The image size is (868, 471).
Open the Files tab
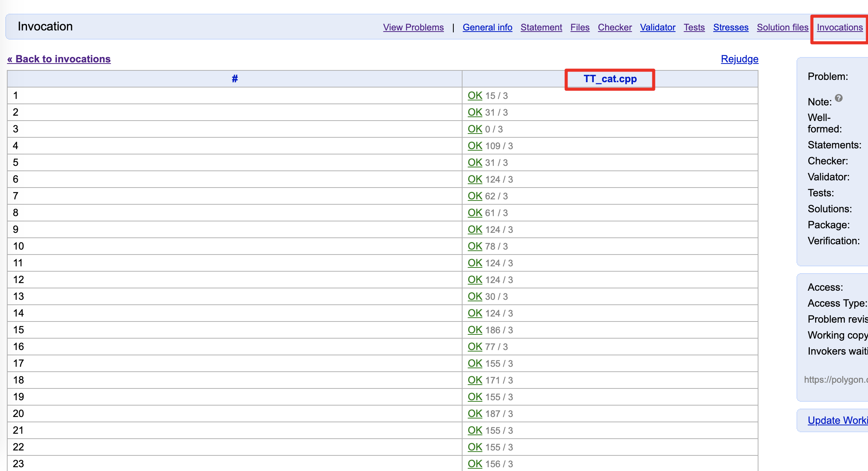(x=580, y=27)
